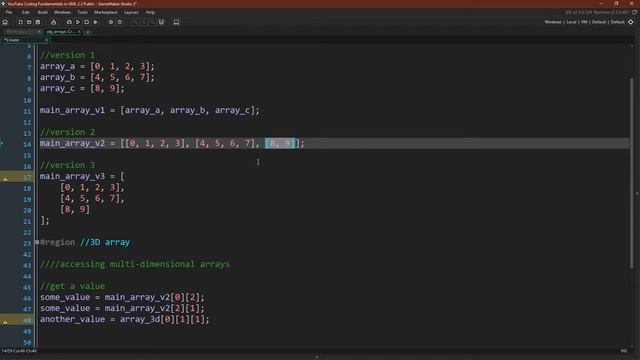Open the Layouts menu
The height and width of the screenshot is (360, 640).
point(131,12)
